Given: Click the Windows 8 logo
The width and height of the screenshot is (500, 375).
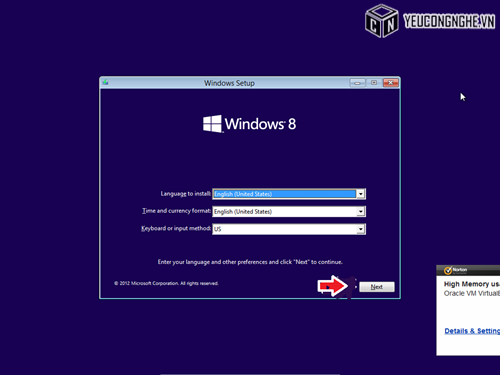Looking at the screenshot, I should [249, 124].
